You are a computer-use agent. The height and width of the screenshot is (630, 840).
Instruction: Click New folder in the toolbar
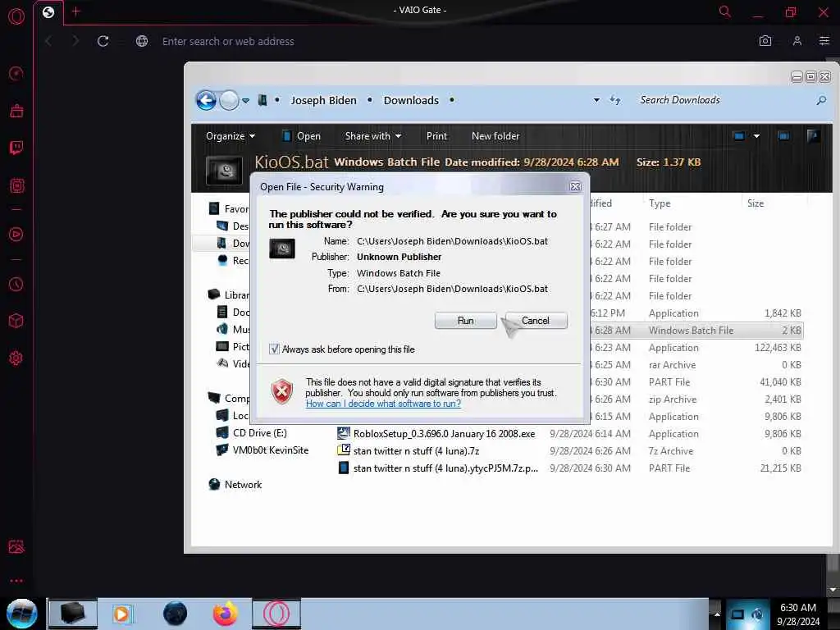click(x=495, y=136)
